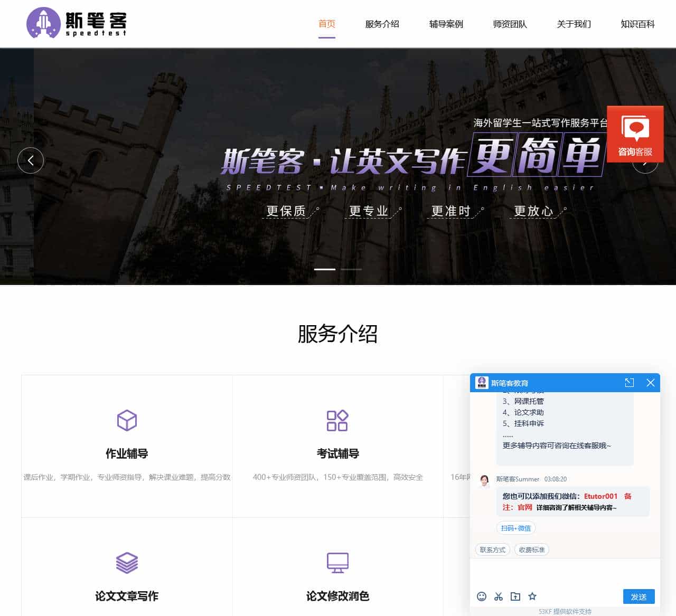Go to previous banner slide
The image size is (676, 616).
tap(31, 160)
